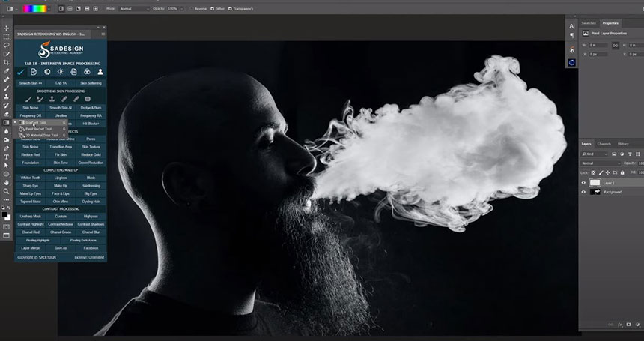This screenshot has height=341, width=644.
Task: Open the layer blend mode Normal dropdown
Action: click(x=601, y=163)
